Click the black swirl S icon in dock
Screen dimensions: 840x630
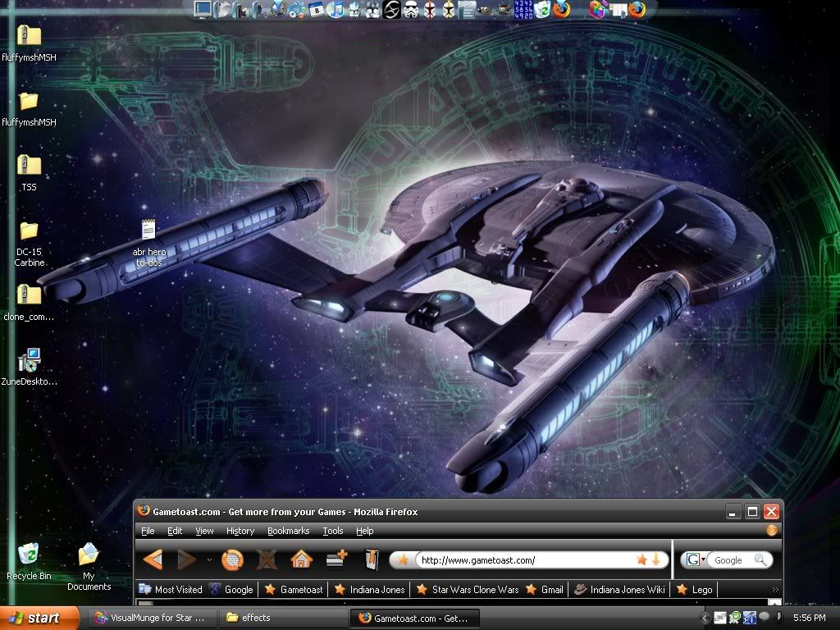point(391,9)
